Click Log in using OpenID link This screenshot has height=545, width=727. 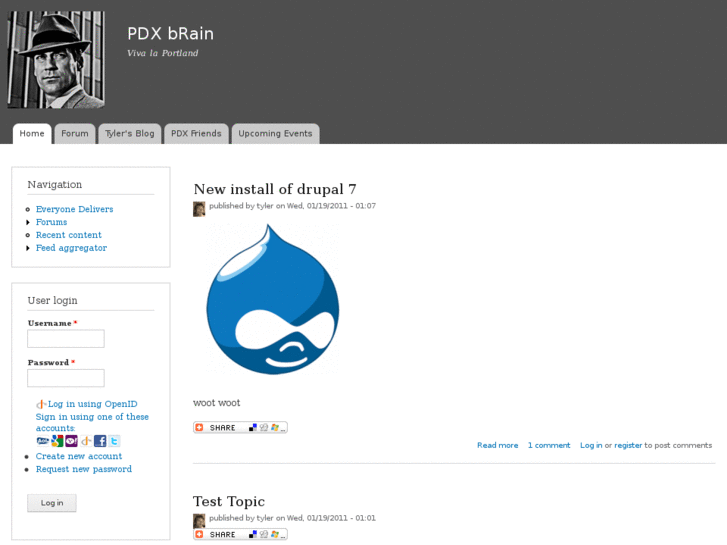pyautogui.click(x=93, y=404)
